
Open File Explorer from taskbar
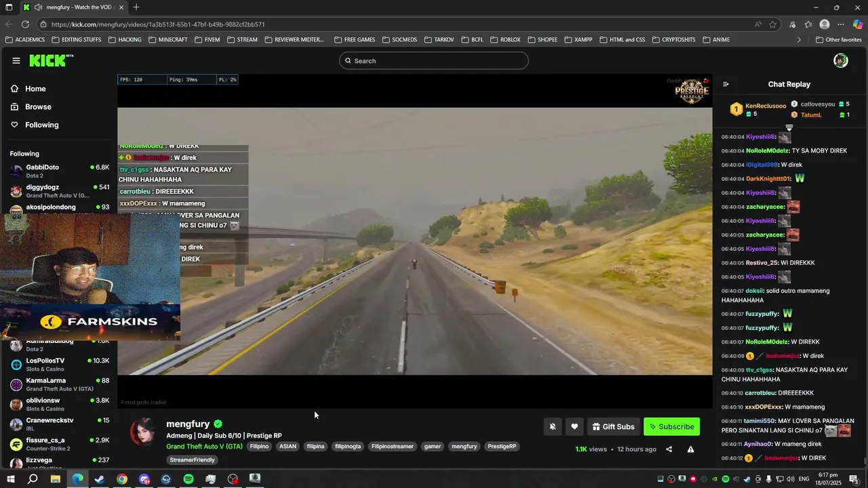click(x=55, y=479)
